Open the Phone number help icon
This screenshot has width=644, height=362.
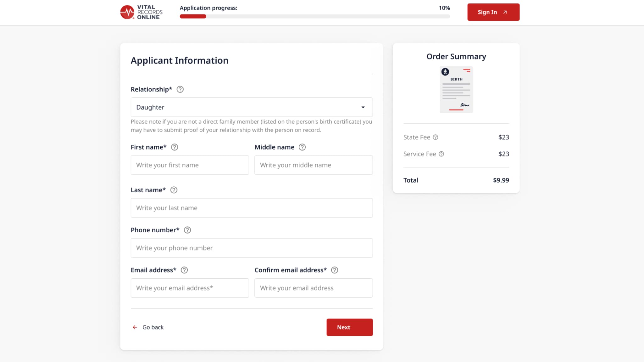click(x=187, y=230)
